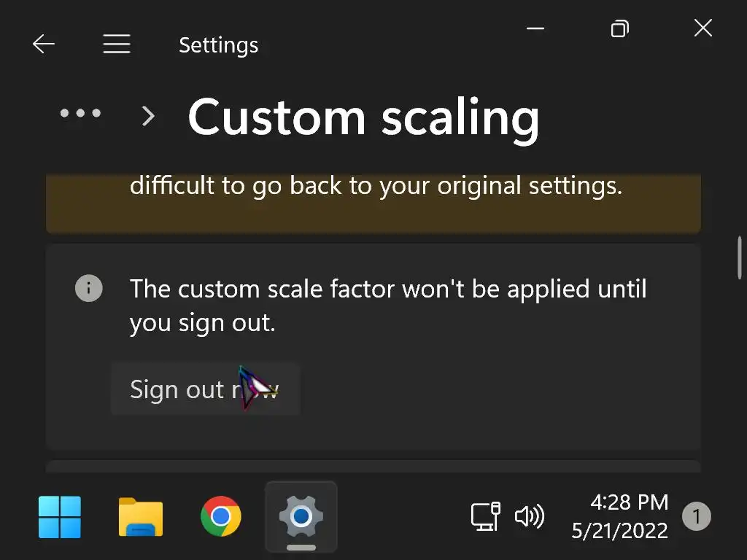
Task: Expand the breadcrumb ellipsis
Action: [80, 114]
